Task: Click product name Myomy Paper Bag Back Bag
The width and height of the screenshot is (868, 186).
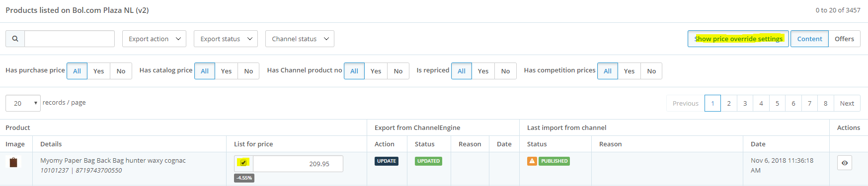Action: [113, 160]
